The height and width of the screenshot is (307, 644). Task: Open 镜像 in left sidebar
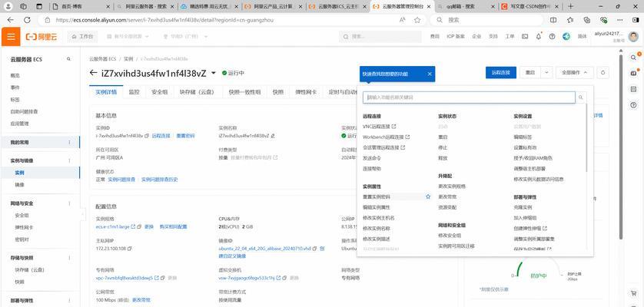(19, 185)
